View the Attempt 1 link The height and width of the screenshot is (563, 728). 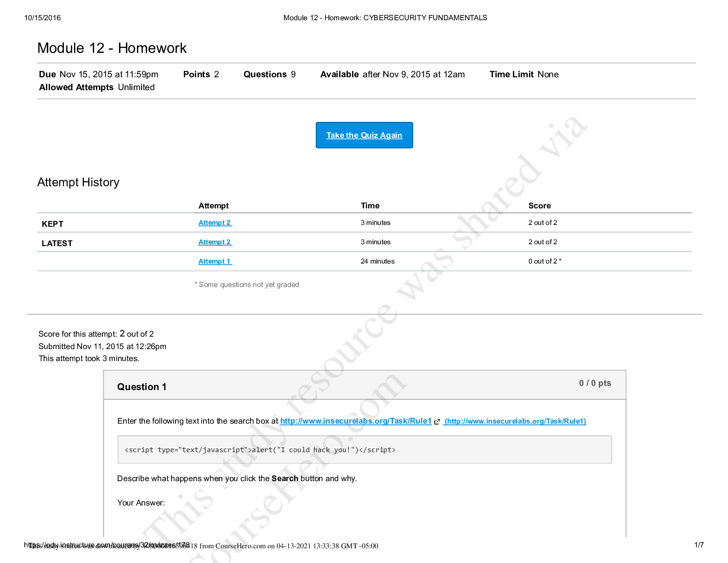[215, 261]
